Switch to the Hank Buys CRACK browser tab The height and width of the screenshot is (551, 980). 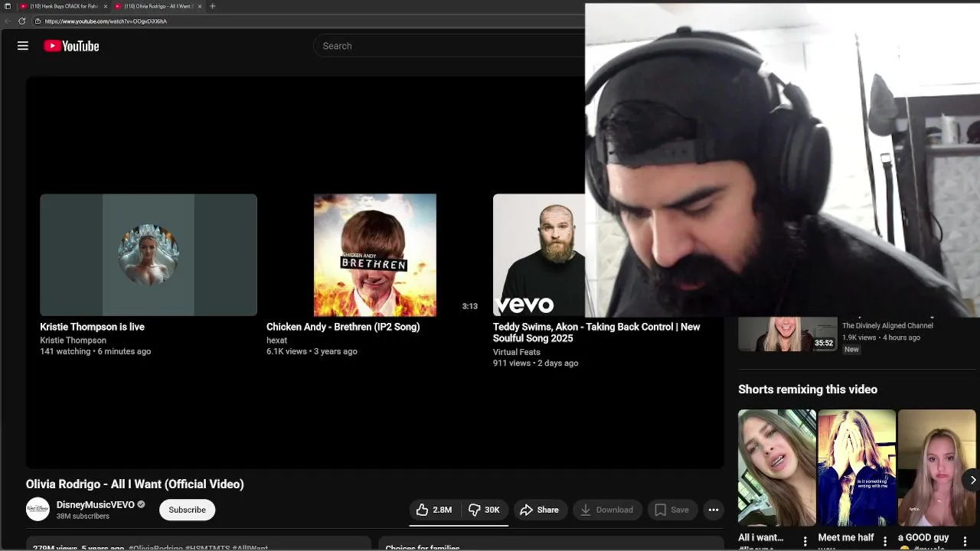64,6
